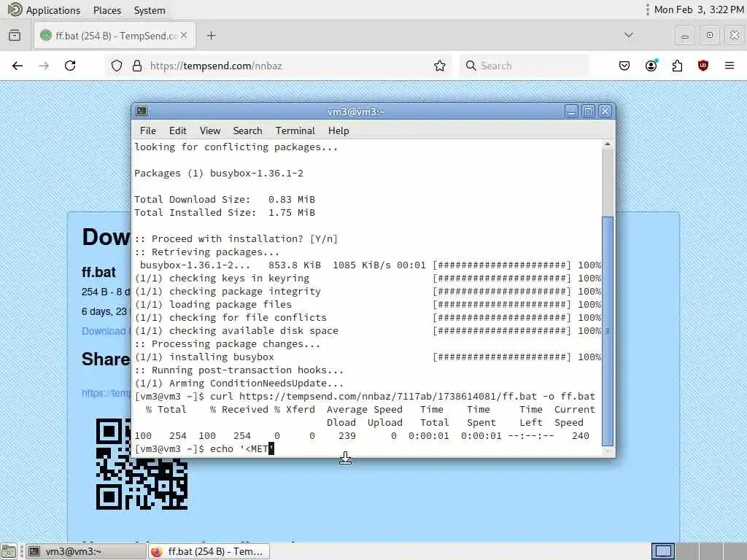Focus the browser Search field
Viewport: 747px width, 560px height.
click(524, 66)
